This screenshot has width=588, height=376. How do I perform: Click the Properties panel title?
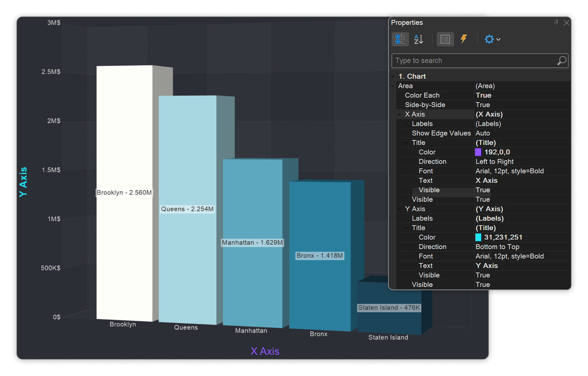tap(407, 23)
